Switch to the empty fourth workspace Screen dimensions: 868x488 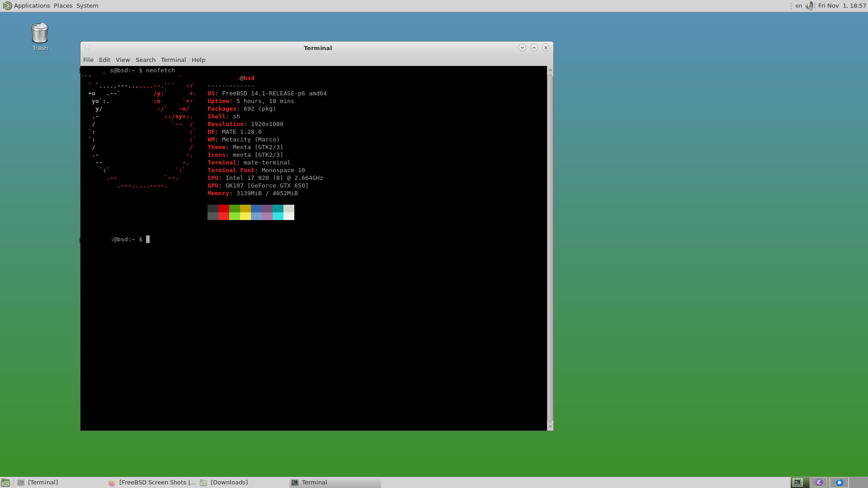pyautogui.click(x=859, y=483)
